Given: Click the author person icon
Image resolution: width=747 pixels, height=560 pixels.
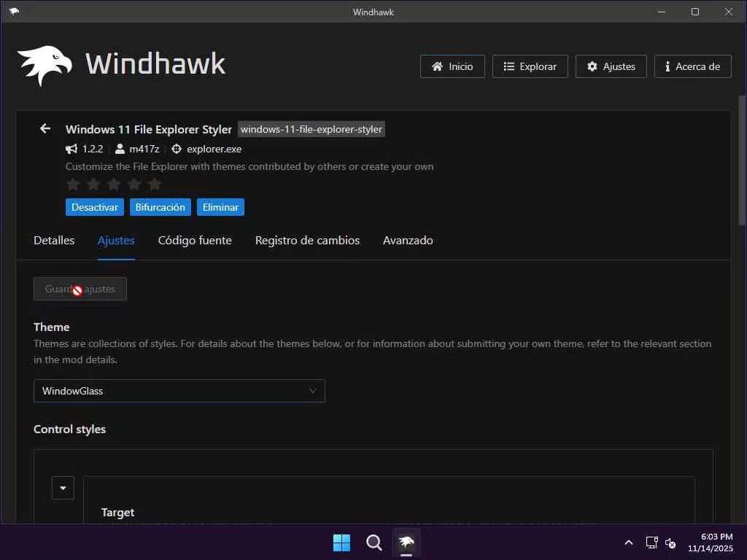Looking at the screenshot, I should click(x=120, y=149).
